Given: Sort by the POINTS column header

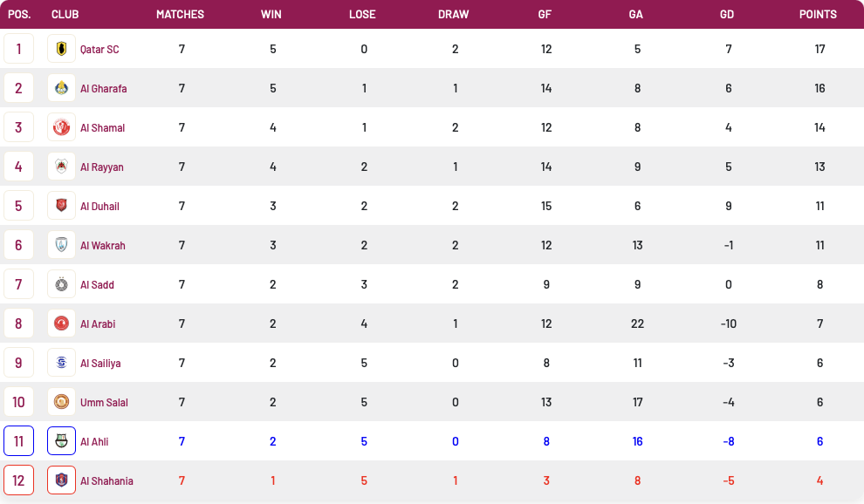Looking at the screenshot, I should point(818,14).
